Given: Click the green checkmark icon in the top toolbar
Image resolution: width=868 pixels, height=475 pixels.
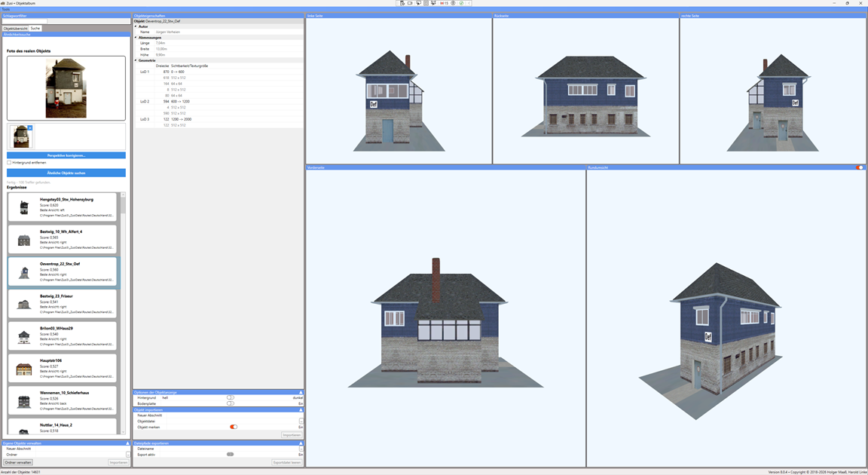Looking at the screenshot, I should 461,3.
